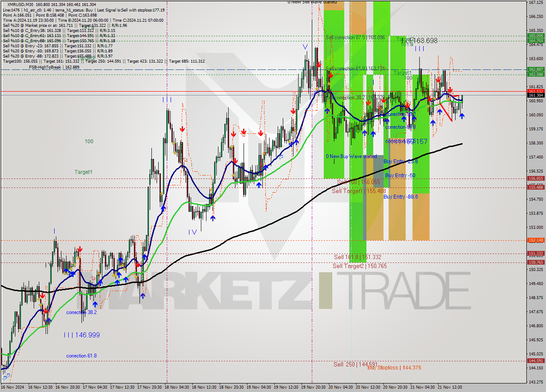Click the 'Sell 161.8 | 151.332' label

(357, 257)
